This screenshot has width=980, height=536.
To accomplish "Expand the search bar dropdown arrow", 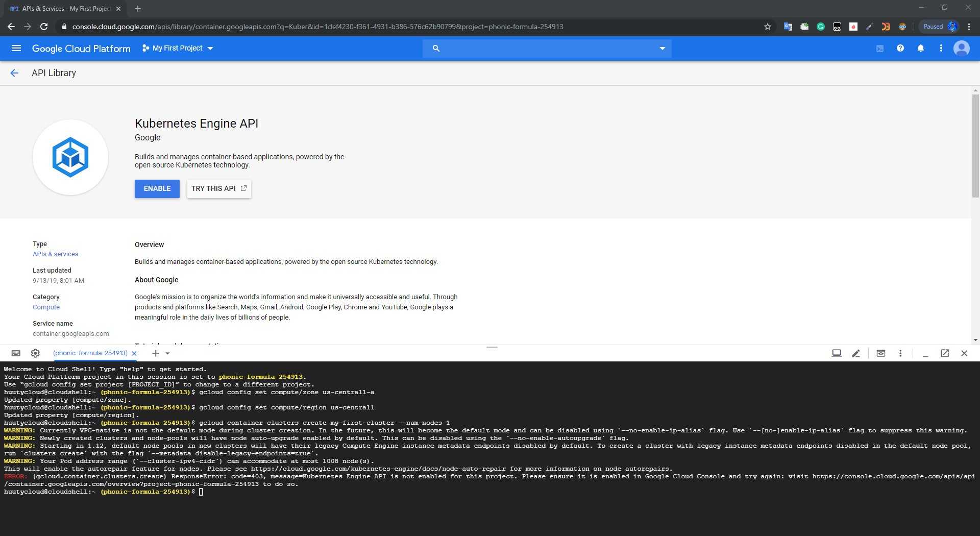I will (663, 48).
